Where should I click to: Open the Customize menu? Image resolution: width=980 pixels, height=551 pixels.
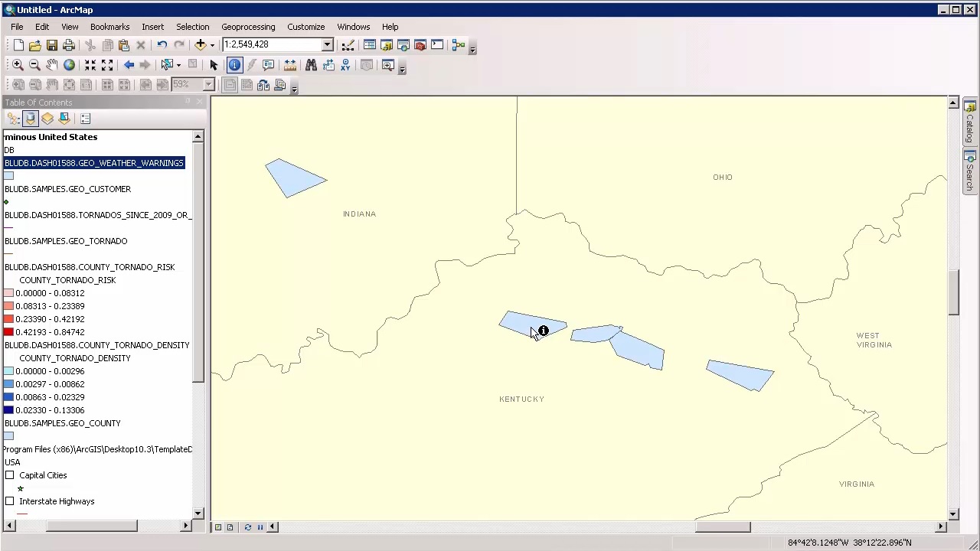coord(305,27)
